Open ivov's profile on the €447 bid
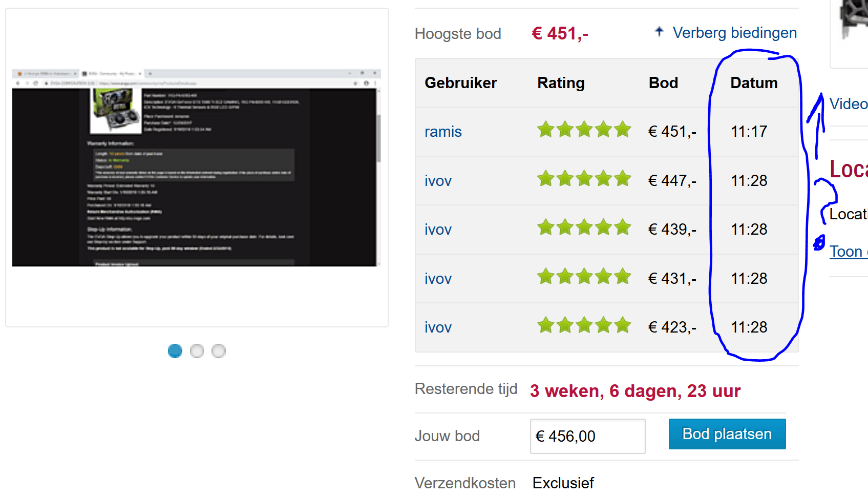The height and width of the screenshot is (496, 868). coord(438,181)
